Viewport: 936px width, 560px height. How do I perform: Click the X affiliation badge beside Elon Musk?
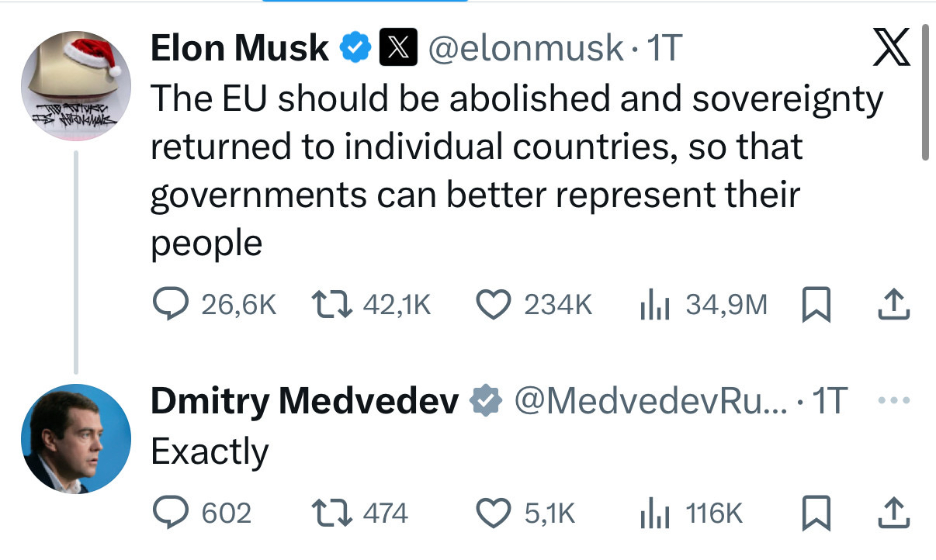click(397, 50)
